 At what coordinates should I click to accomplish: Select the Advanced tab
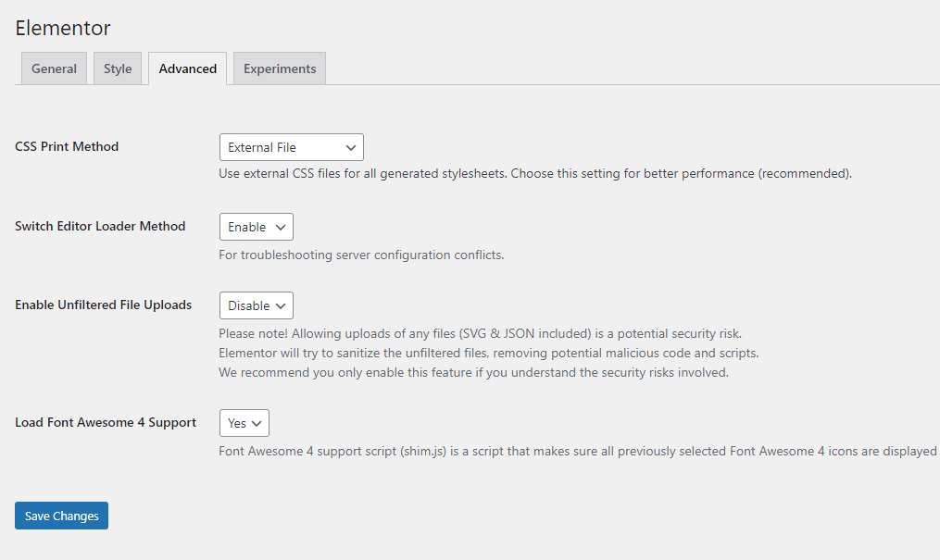[187, 68]
